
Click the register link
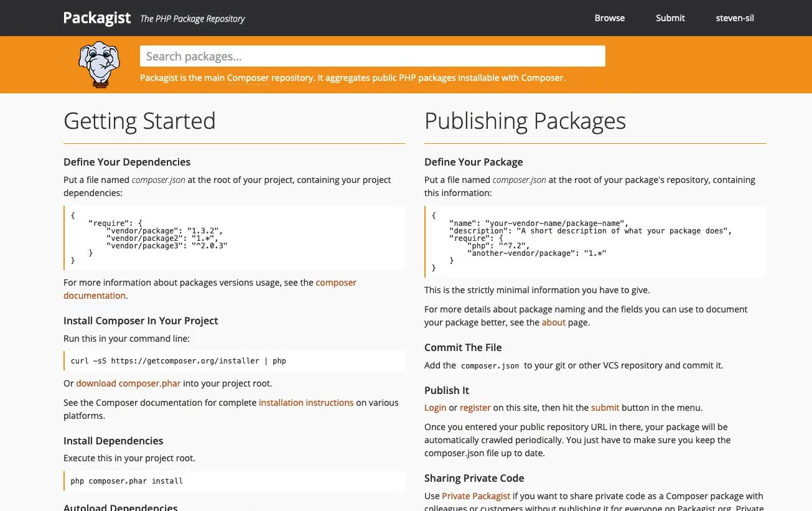tap(475, 407)
